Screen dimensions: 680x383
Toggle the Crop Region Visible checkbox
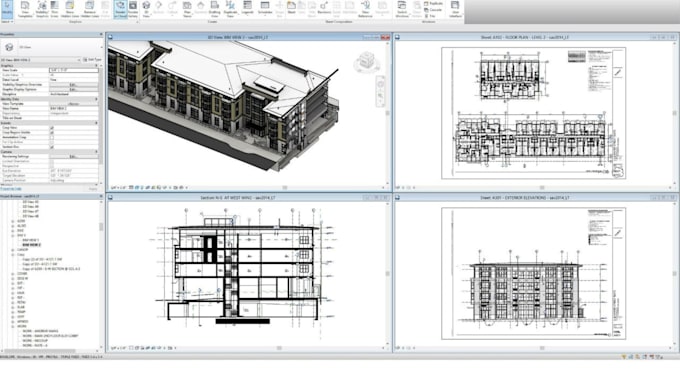point(52,133)
